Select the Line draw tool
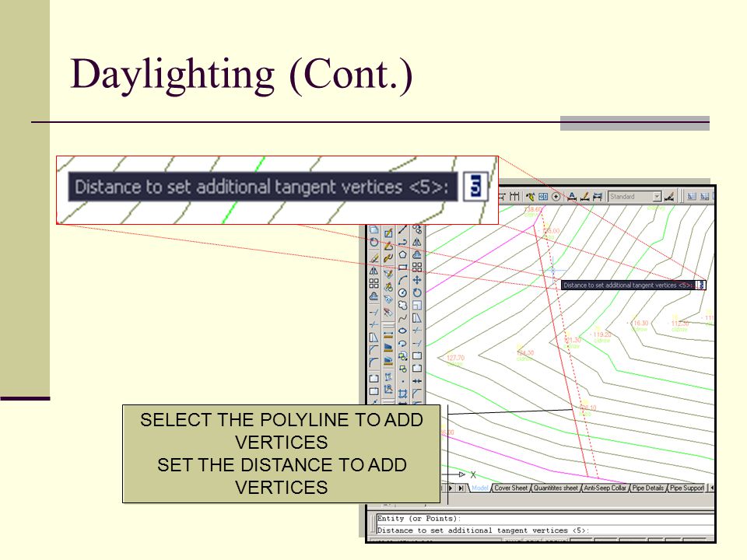Image resolution: width=747 pixels, height=560 pixels. 402,229
